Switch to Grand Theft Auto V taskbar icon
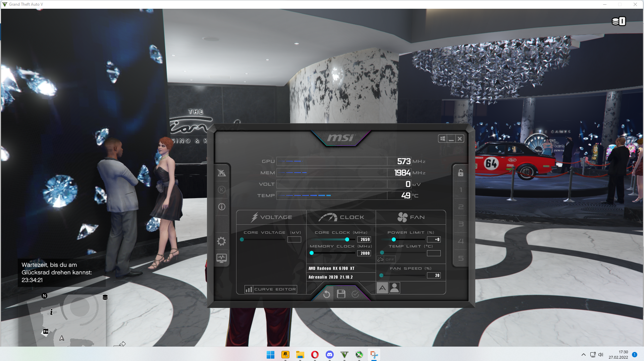This screenshot has width=644, height=361. [344, 355]
